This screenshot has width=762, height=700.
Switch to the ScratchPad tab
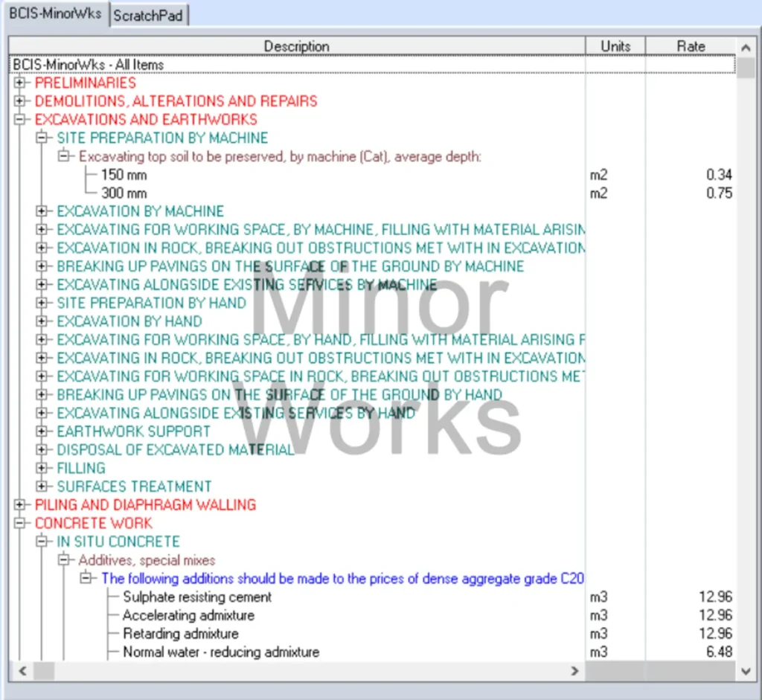148,16
